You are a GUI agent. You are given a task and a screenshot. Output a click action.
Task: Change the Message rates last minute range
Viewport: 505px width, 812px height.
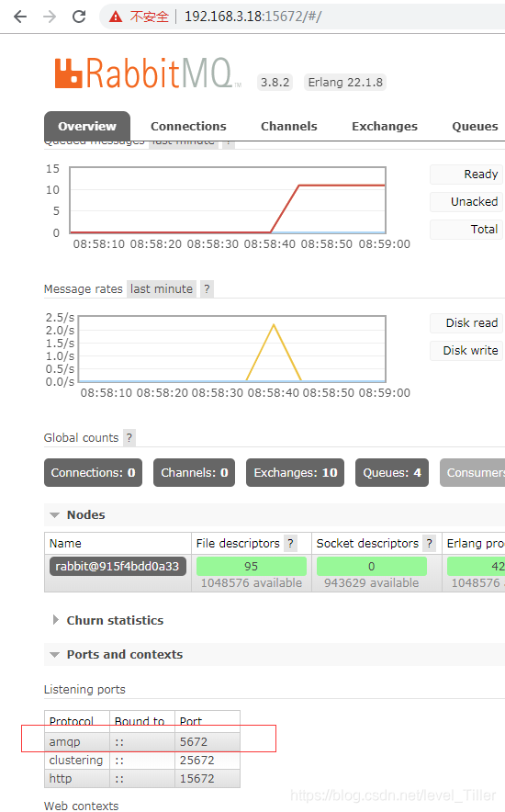pos(162,289)
